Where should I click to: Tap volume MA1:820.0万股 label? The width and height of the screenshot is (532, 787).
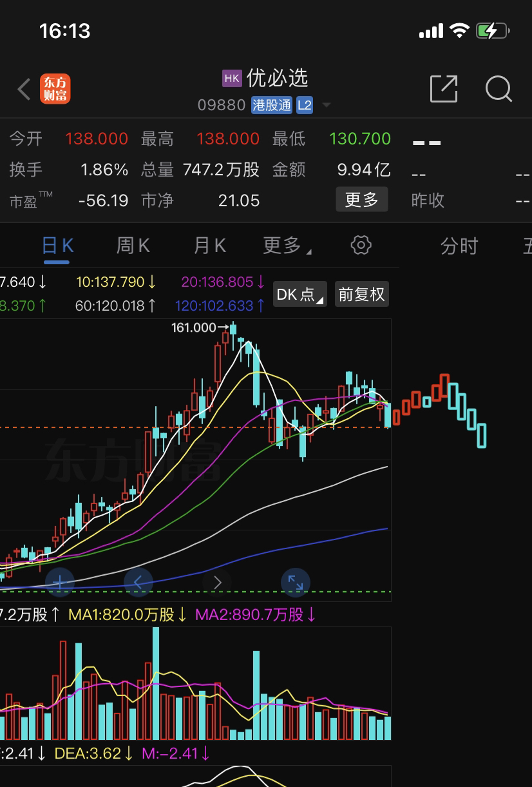click(x=128, y=615)
